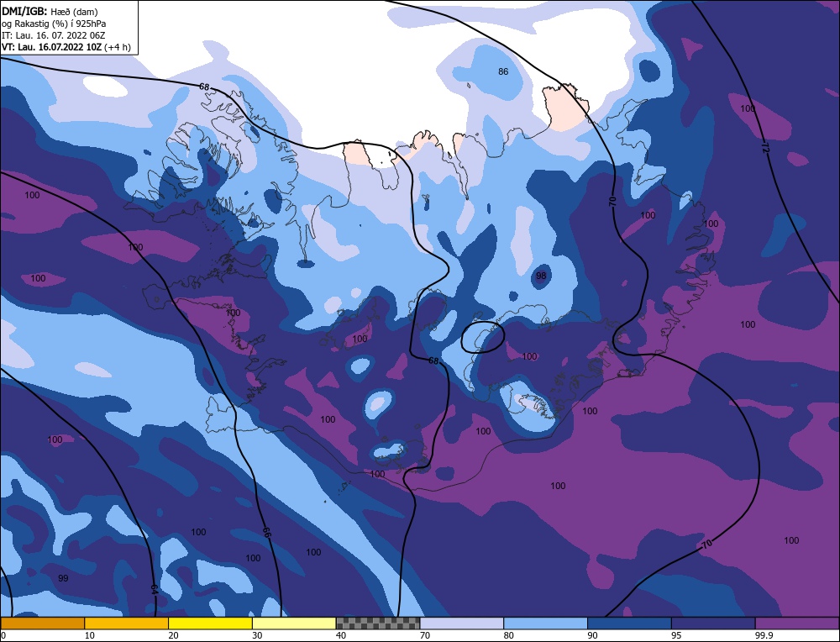The height and width of the screenshot is (642, 840).
Task: Select the pale yellow 30–40 legend swatch
Action: pos(294,623)
